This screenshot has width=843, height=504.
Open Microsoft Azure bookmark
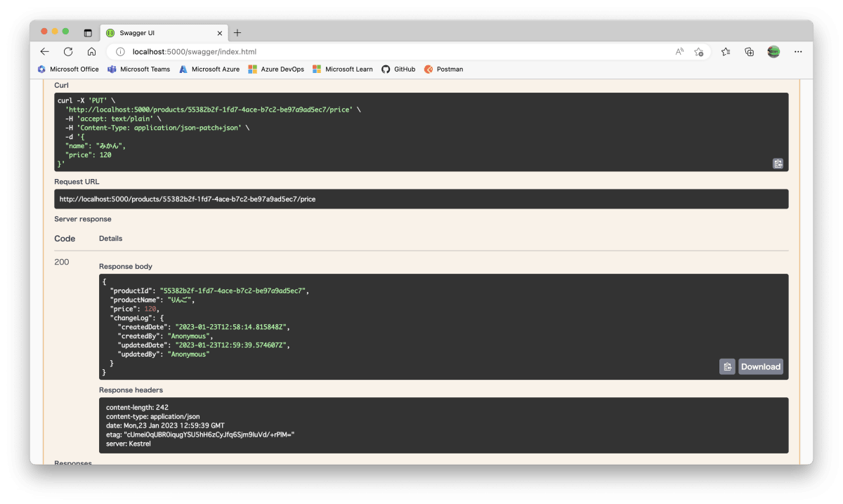pos(209,69)
